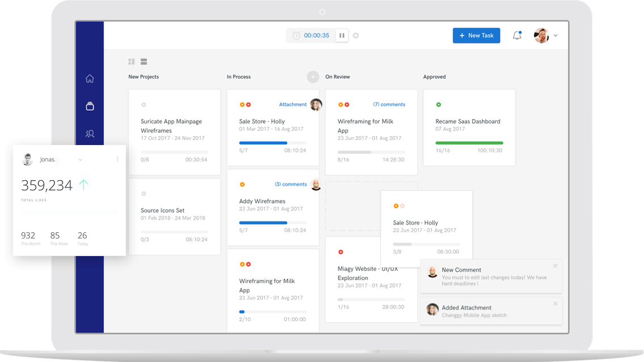Open (3) comments on Addy Wireframes card

[290, 184]
